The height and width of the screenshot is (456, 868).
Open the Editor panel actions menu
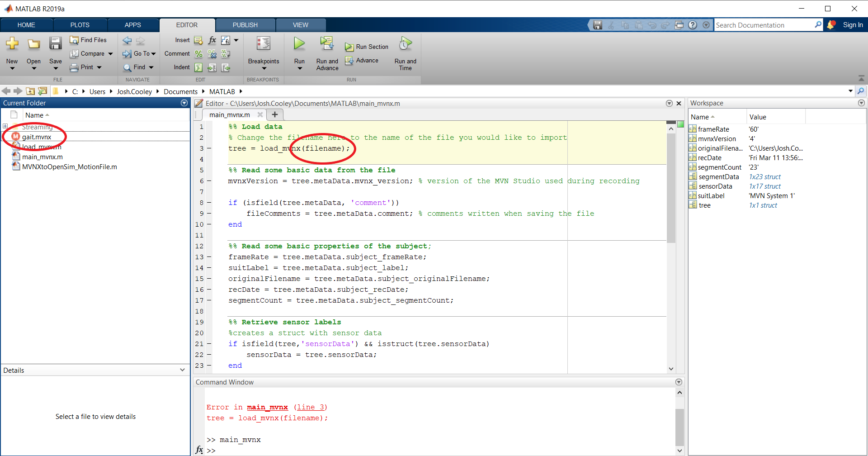click(x=669, y=103)
